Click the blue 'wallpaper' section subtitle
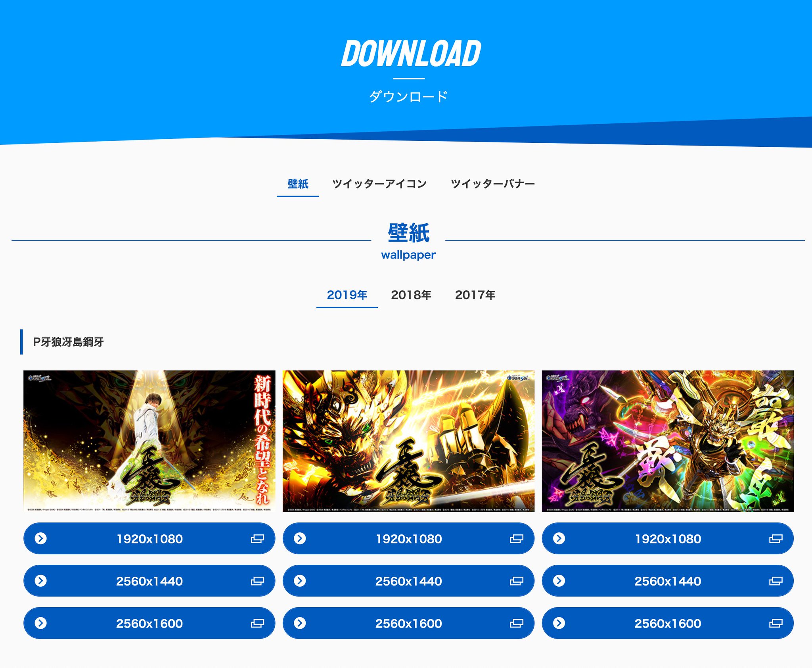 pos(408,255)
